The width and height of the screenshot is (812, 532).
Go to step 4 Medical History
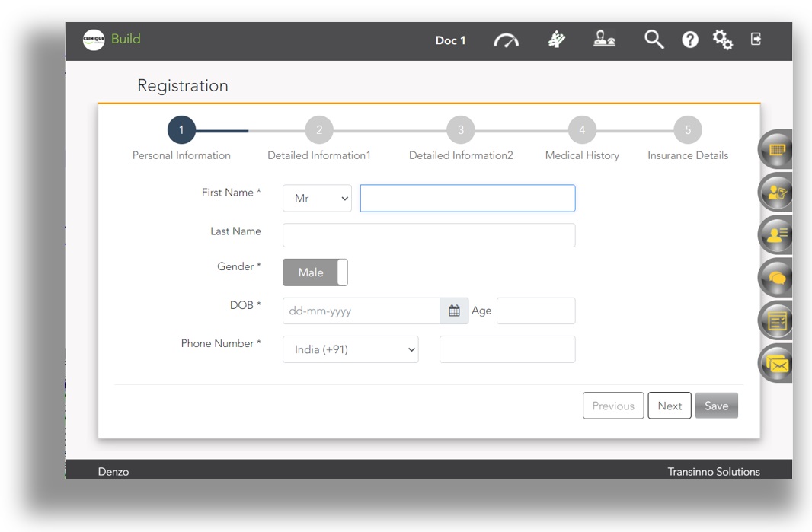(x=582, y=130)
